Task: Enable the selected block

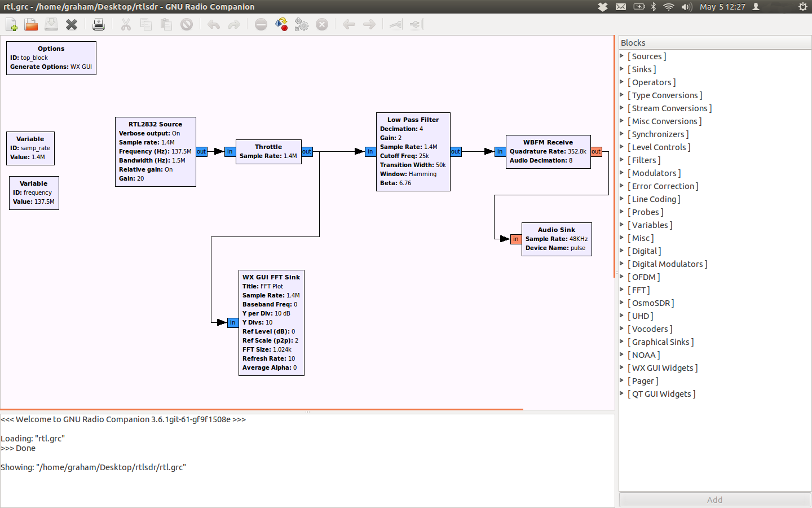Action: [396, 24]
